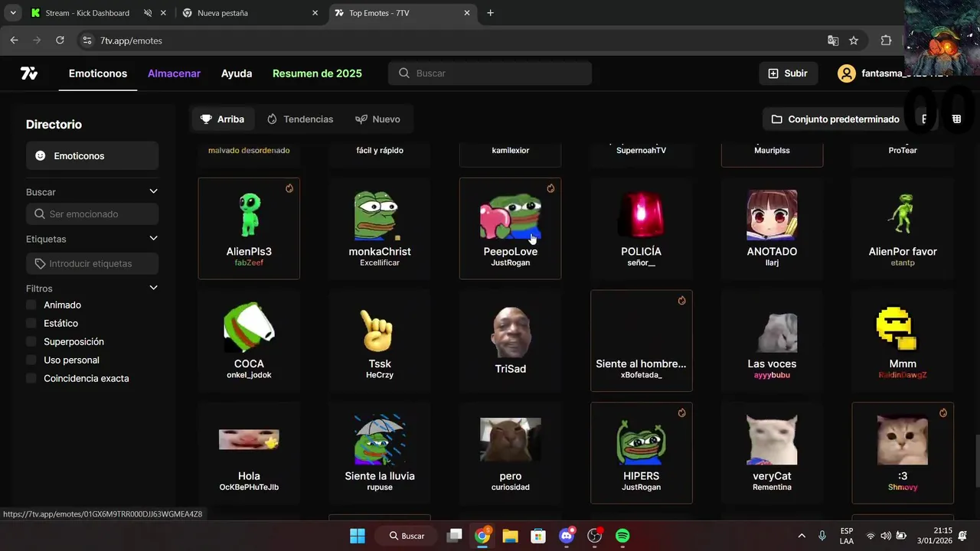
Task: Open the AlienPor favor emote
Action: pyautogui.click(x=903, y=214)
